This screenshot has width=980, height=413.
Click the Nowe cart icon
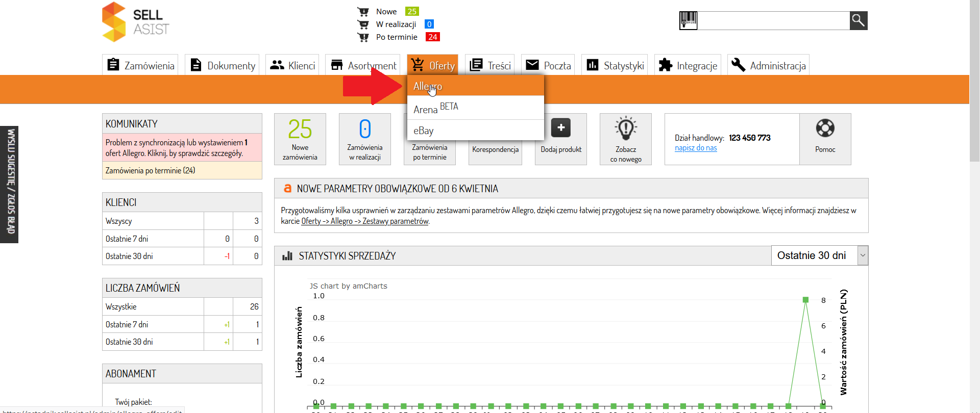363,11
